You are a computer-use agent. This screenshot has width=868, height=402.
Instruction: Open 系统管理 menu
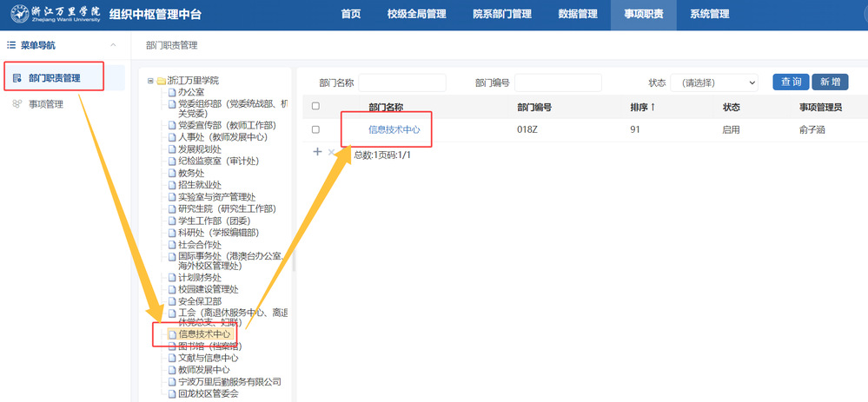(x=710, y=15)
